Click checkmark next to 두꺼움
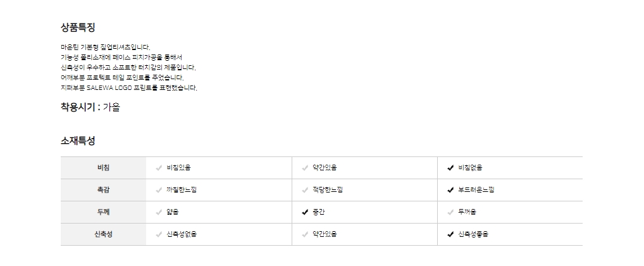 [450, 212]
